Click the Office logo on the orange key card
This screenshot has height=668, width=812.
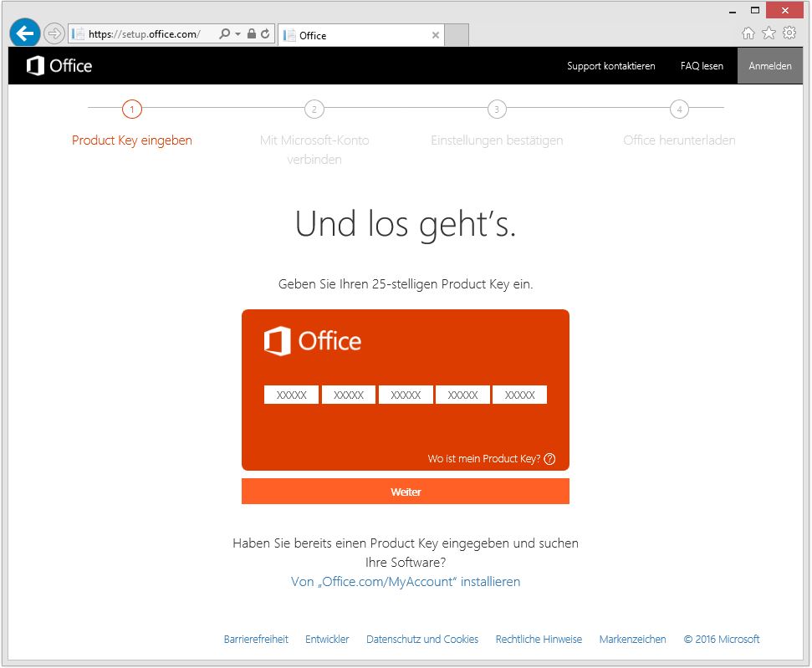(x=311, y=340)
